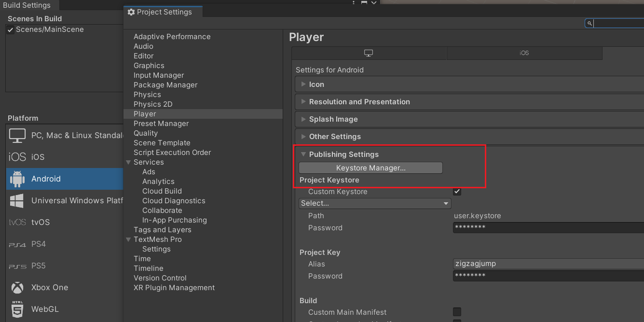
Task: Select Audio settings category
Action: tap(143, 46)
